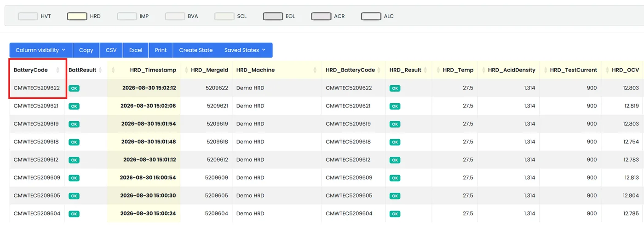The width and height of the screenshot is (644, 230).
Task: Open the Saved States dropdown
Action: coord(246,50)
